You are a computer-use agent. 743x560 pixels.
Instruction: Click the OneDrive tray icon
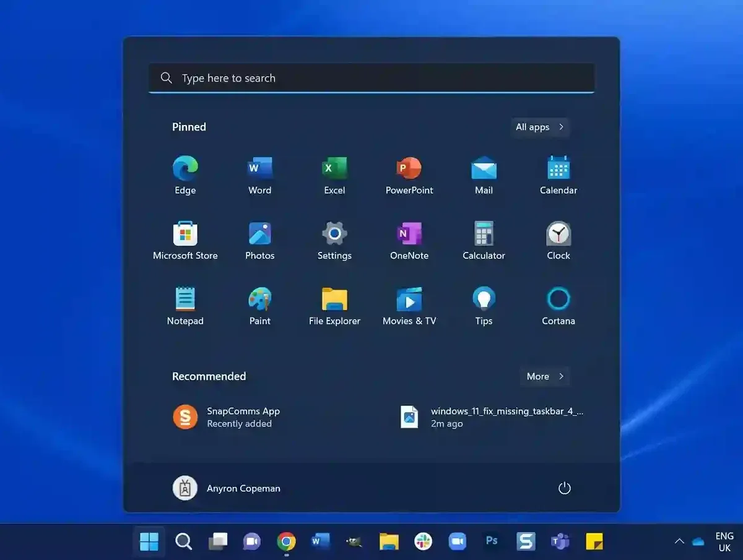pyautogui.click(x=698, y=542)
